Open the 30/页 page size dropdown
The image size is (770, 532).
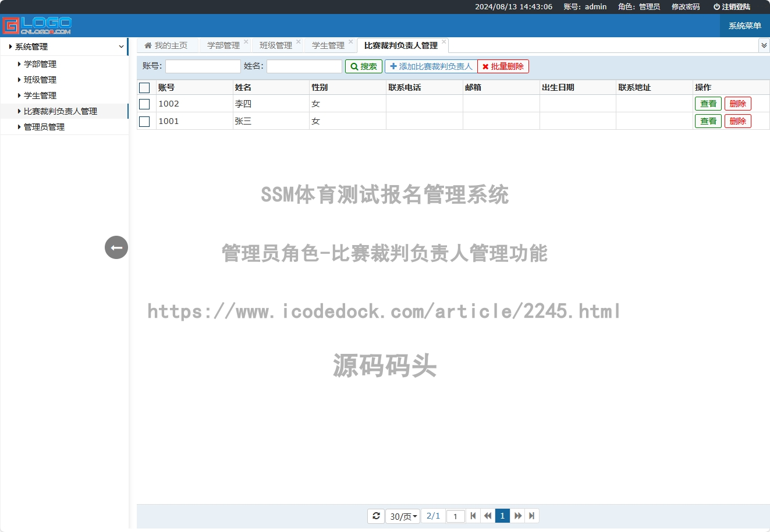coord(403,516)
